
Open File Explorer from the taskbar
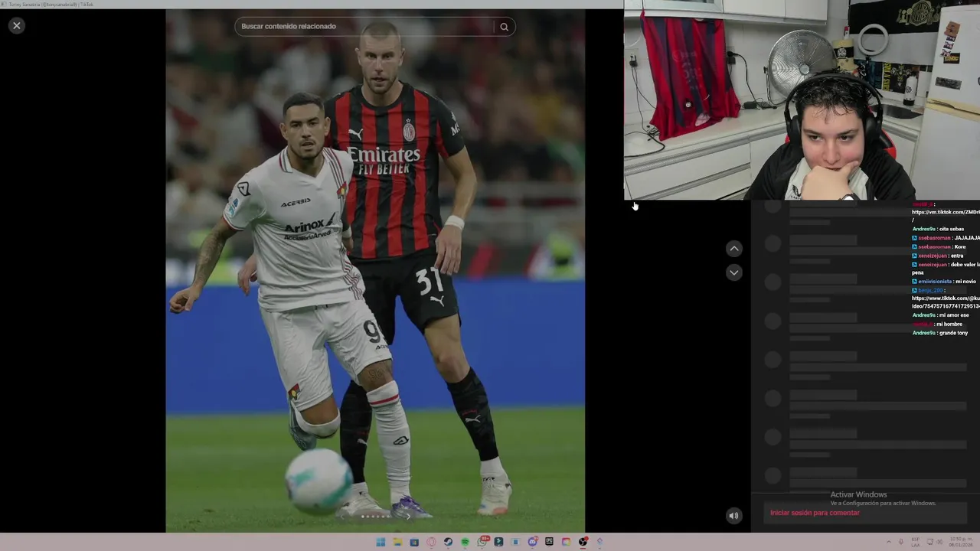(x=397, y=542)
